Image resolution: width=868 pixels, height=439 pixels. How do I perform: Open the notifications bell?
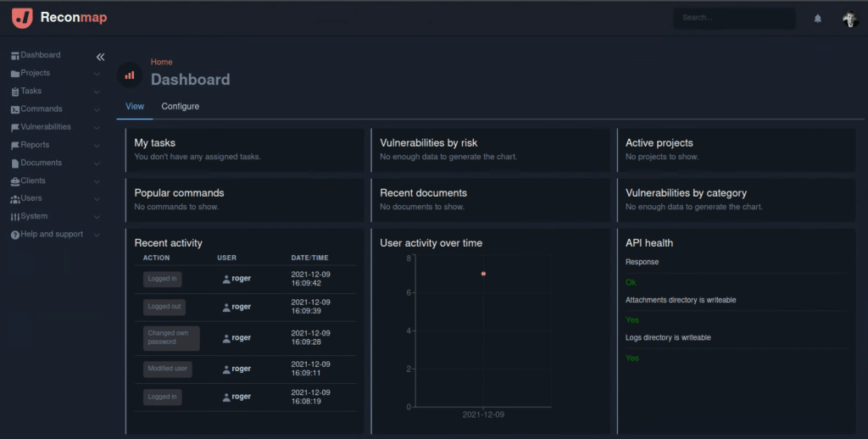coord(818,19)
